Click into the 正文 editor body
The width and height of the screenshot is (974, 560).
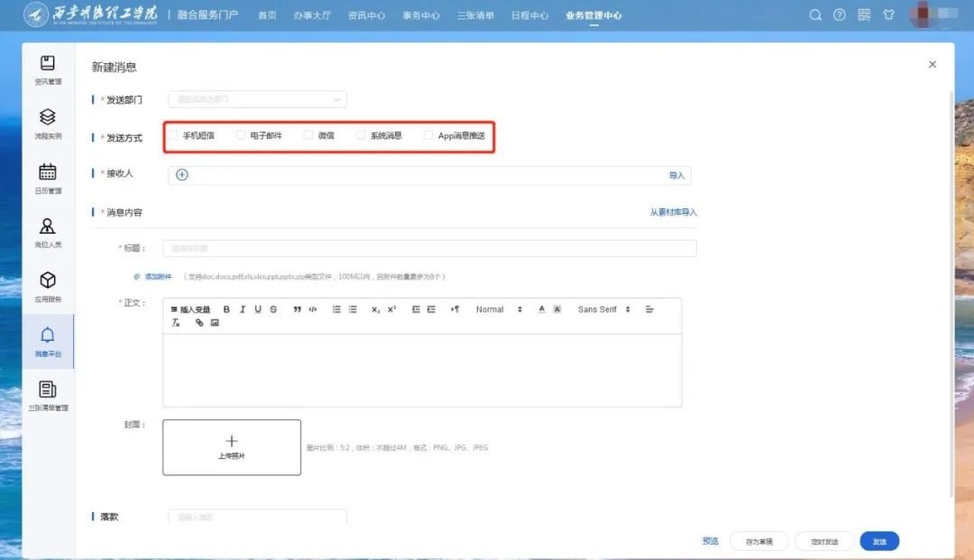point(422,371)
